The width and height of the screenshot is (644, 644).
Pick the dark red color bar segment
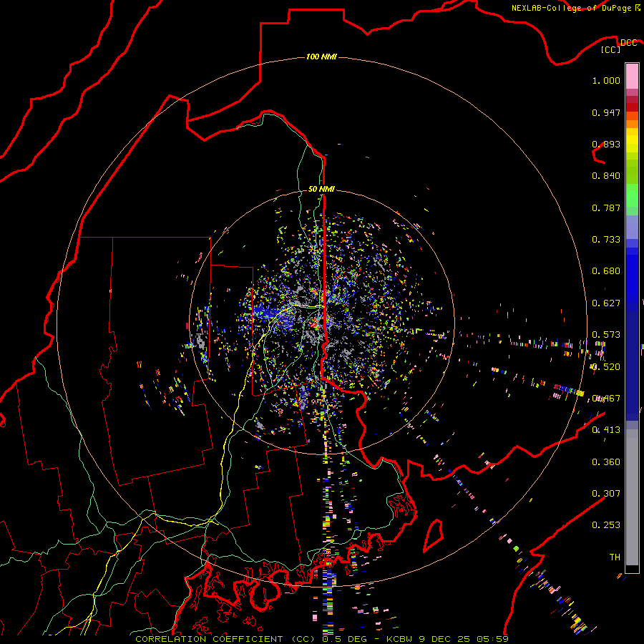click(632, 107)
